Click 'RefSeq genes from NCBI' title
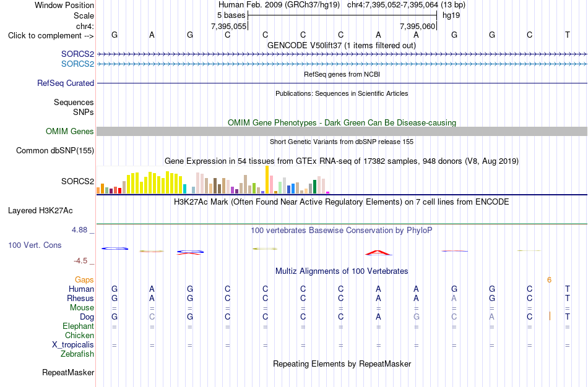Image resolution: width=588 pixels, height=387 pixels. [x=342, y=74]
